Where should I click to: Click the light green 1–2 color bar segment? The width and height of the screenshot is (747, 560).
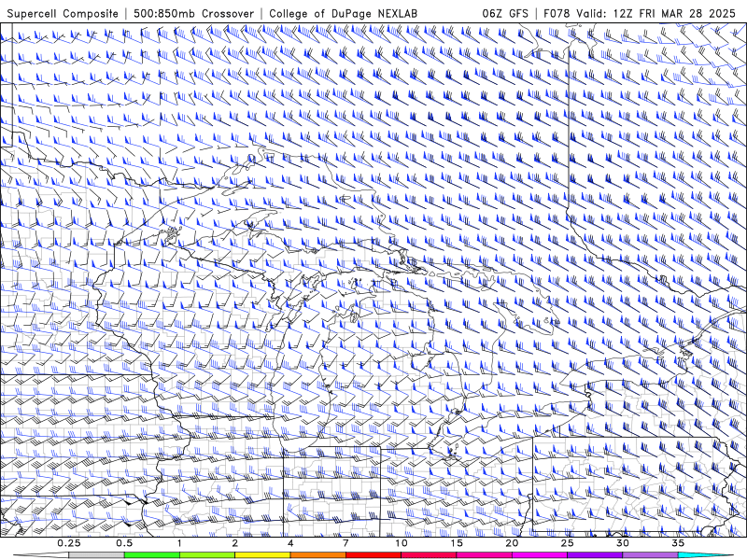[207, 555]
